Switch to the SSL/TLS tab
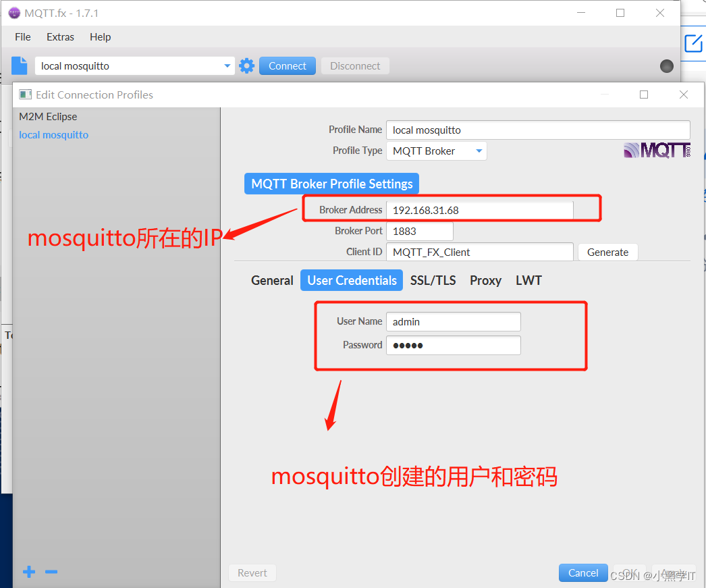 pyautogui.click(x=433, y=280)
